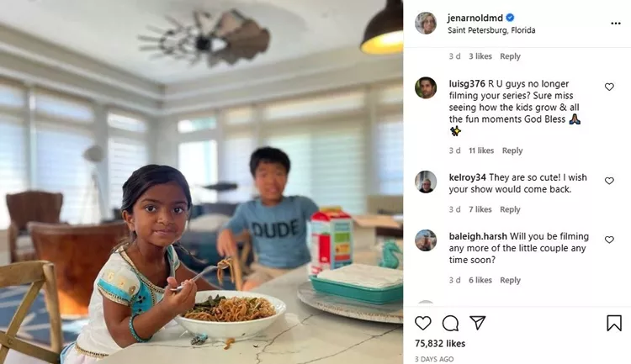Viewport: 631px width, 364px height.
Task: Click the photo of kids eating noodles
Action: [x=201, y=182]
